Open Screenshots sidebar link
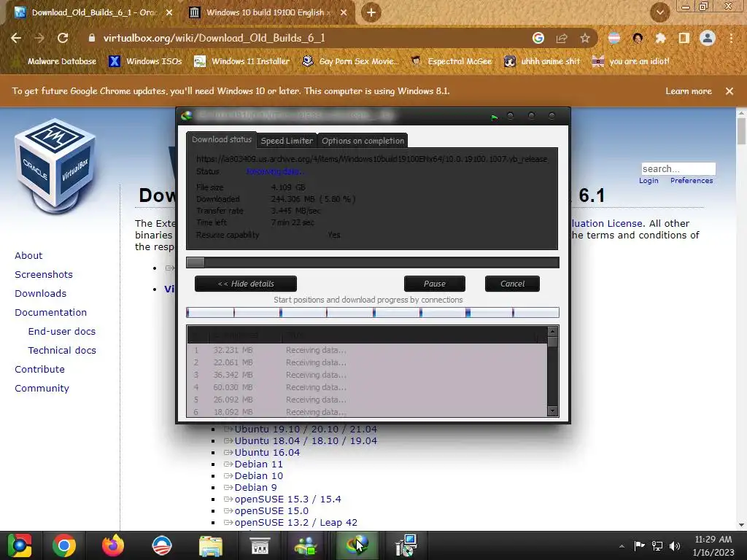The height and width of the screenshot is (560, 747). point(44,275)
